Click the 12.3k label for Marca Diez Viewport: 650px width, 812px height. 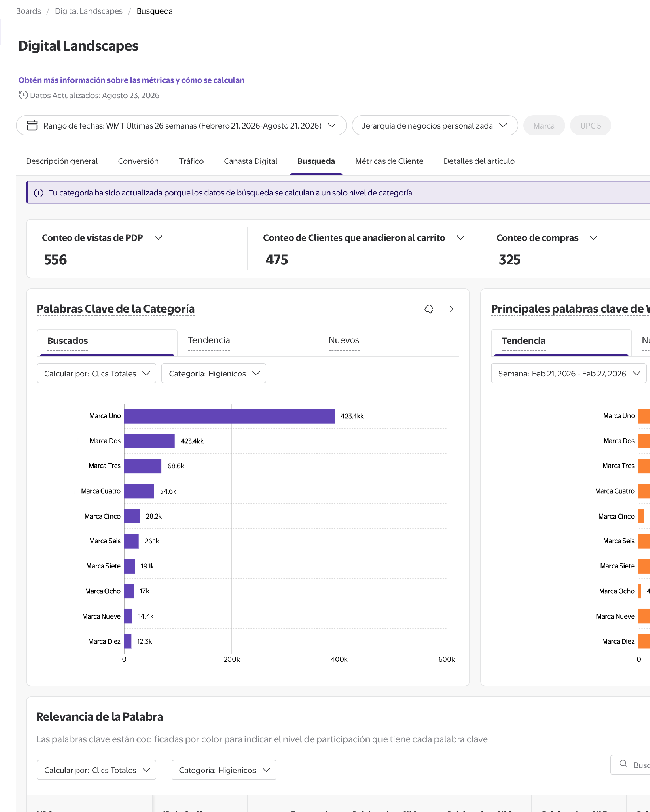[x=144, y=641]
